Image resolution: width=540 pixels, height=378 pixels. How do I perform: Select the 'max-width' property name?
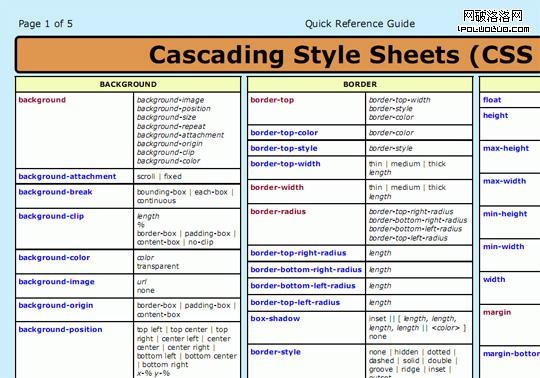[504, 181]
